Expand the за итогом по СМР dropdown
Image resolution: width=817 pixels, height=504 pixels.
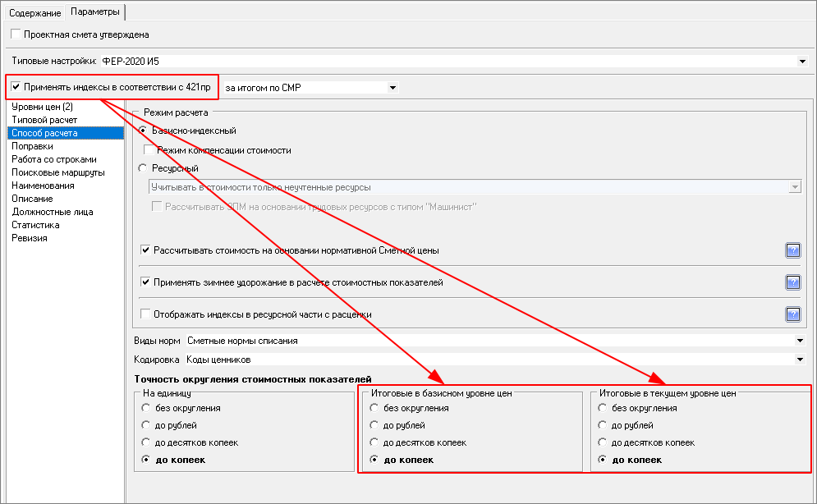pyautogui.click(x=392, y=87)
